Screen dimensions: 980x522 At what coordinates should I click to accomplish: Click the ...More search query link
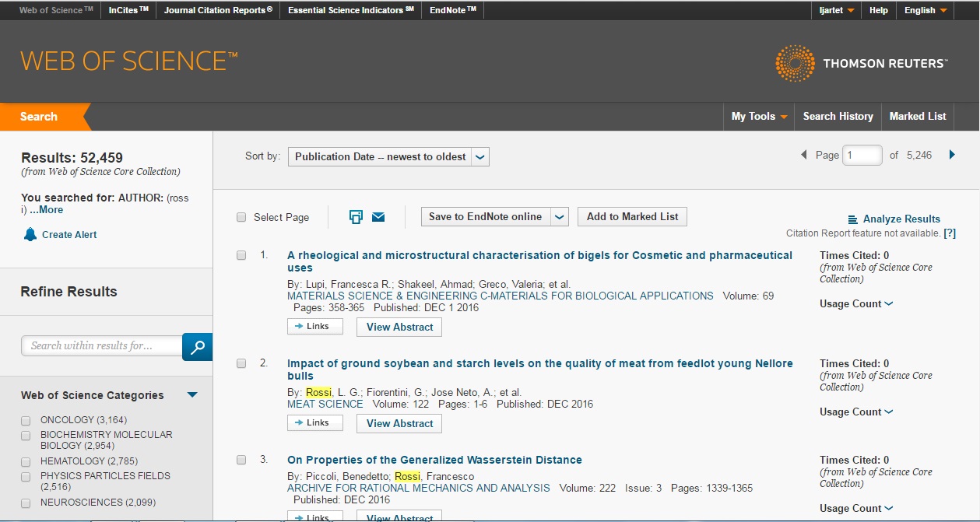click(x=46, y=210)
